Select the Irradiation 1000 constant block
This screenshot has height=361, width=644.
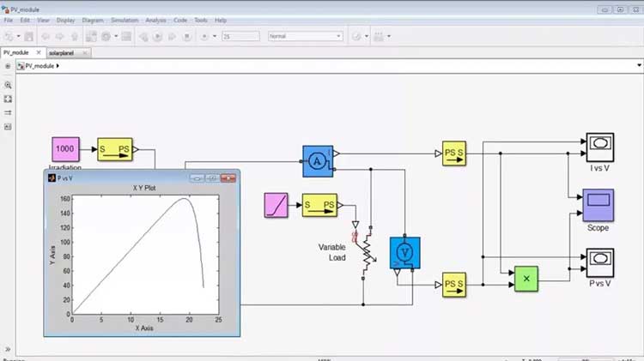click(x=65, y=149)
